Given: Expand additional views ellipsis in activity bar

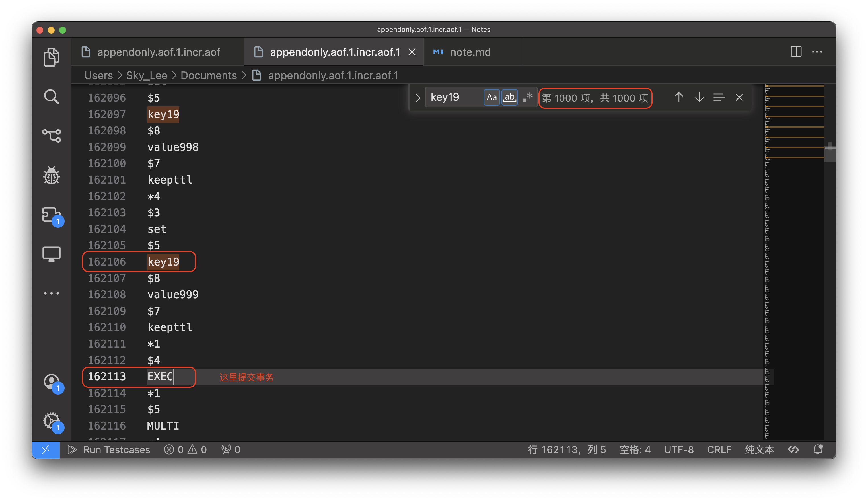Looking at the screenshot, I should coord(51,293).
